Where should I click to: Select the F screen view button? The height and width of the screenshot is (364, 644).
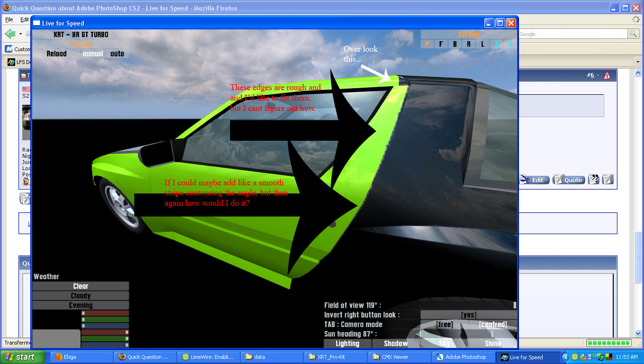tap(441, 44)
